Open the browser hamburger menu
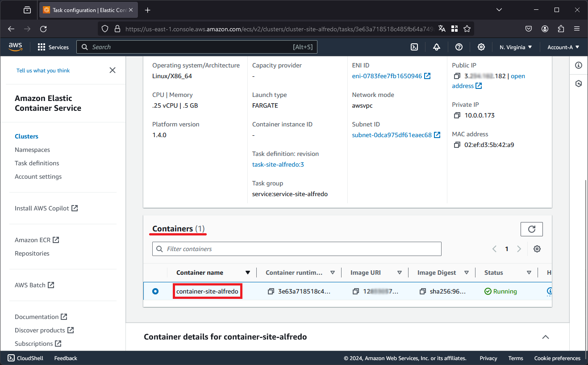Image resolution: width=588 pixels, height=365 pixels. [x=577, y=29]
